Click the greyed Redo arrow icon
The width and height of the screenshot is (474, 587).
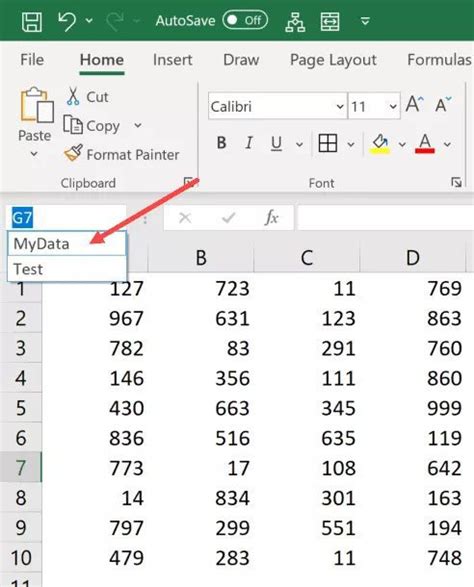[115, 21]
